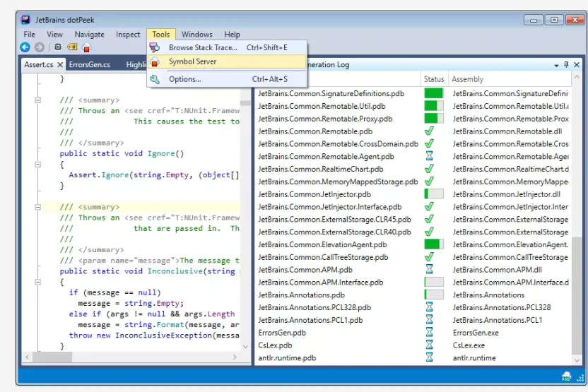
Task: Open the View menu
Action: (54, 35)
